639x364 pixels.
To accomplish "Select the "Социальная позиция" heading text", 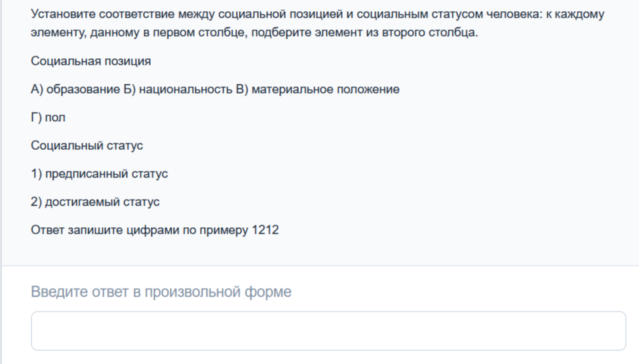I will tap(90, 62).
